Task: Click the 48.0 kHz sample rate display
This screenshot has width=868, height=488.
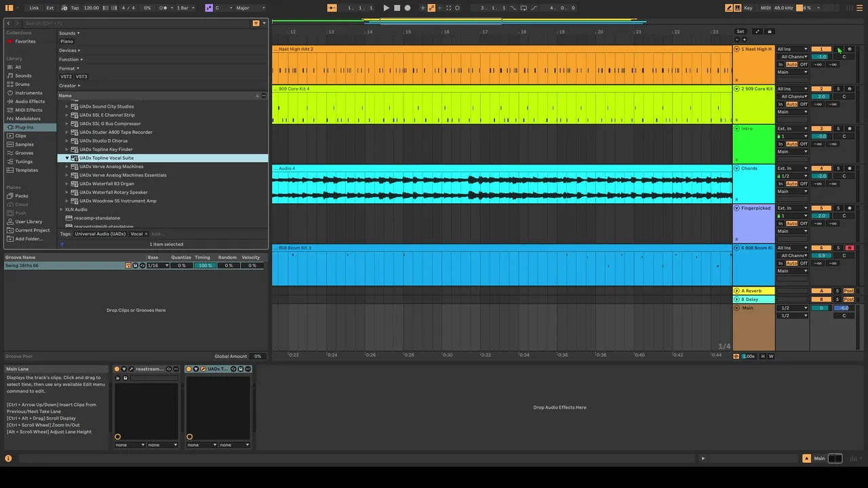Action: pos(784,8)
